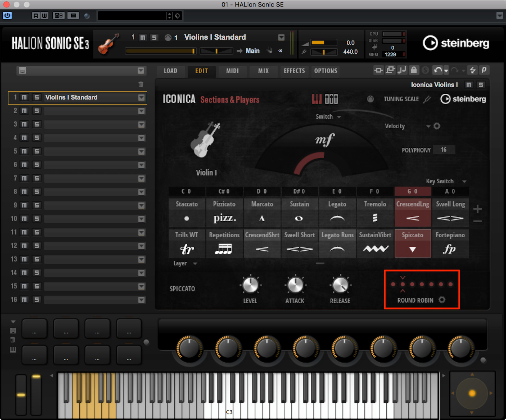Click the MIDI reset lightning icon
The width and height of the screenshot is (506, 420).
(x=472, y=70)
